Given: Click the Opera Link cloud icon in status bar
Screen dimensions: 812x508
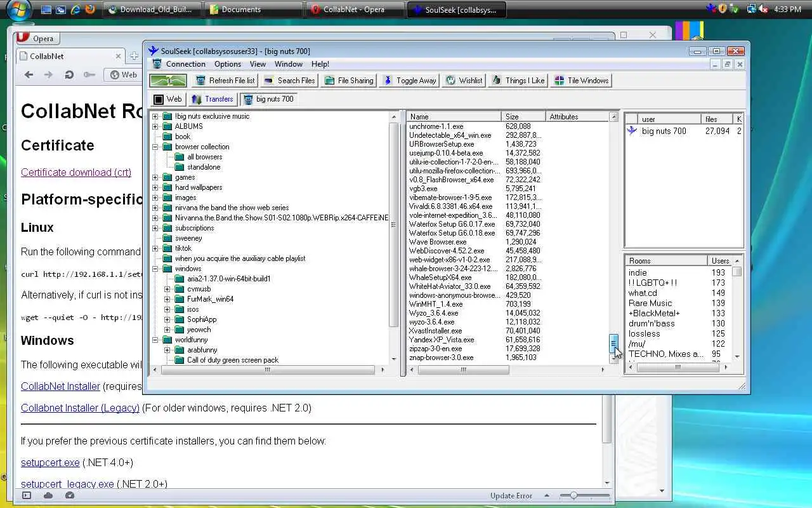Looking at the screenshot, I should [48, 495].
